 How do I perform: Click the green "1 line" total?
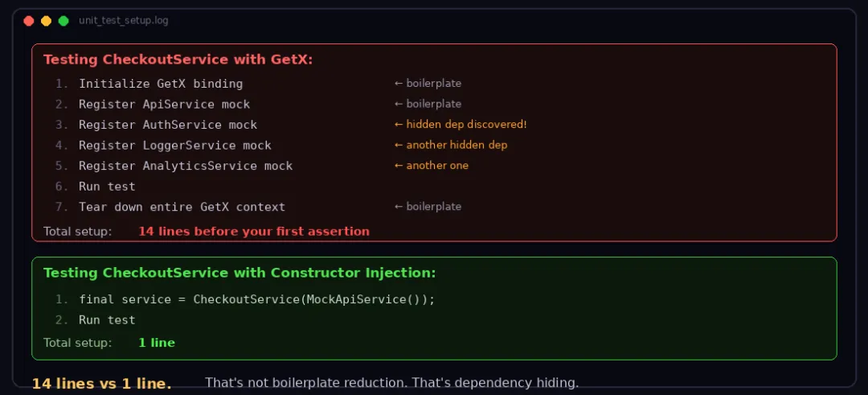[x=157, y=343]
